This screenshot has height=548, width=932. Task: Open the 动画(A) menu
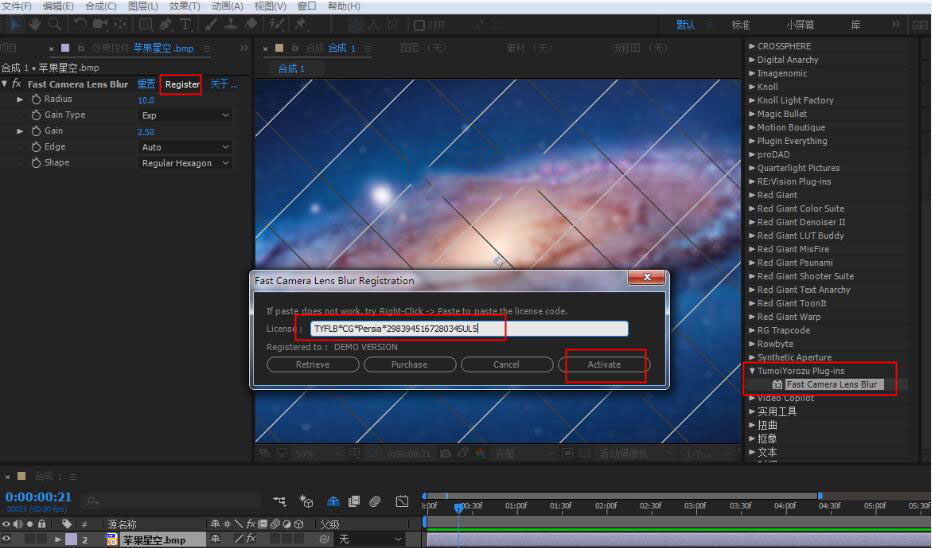point(228,6)
